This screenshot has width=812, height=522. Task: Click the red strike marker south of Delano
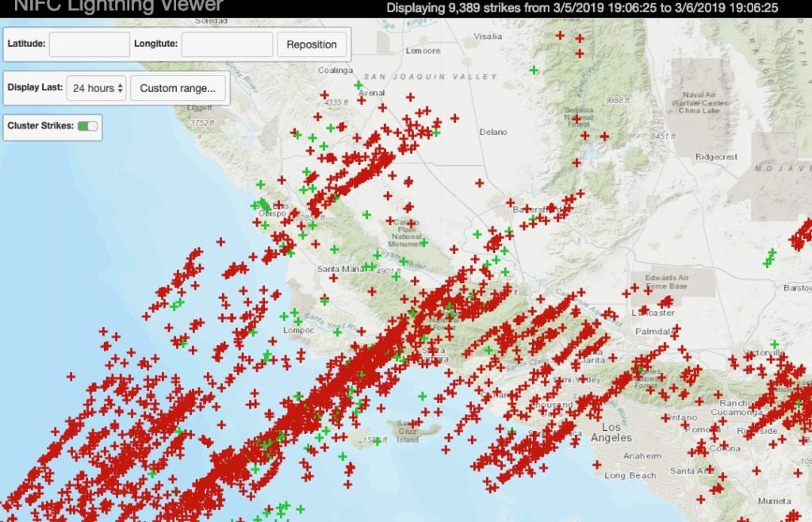click(x=480, y=182)
